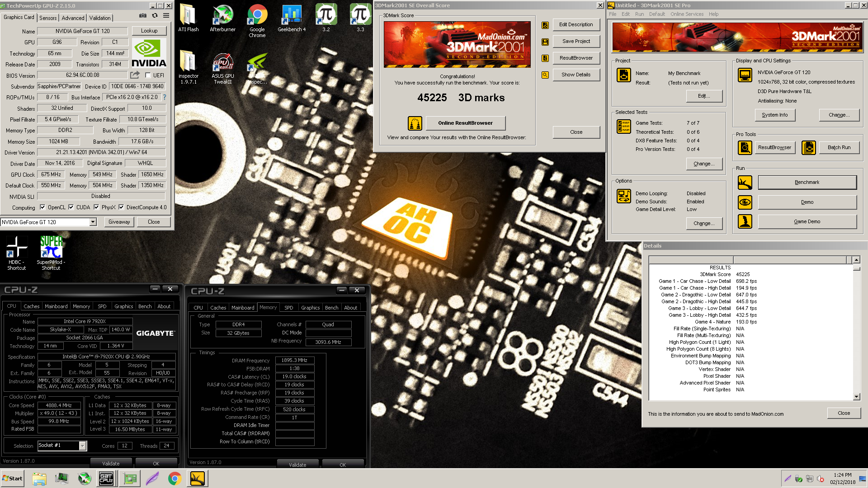The height and width of the screenshot is (488, 868).
Task: Open the Geekbench 4 desktop shortcut
Action: pos(292,19)
